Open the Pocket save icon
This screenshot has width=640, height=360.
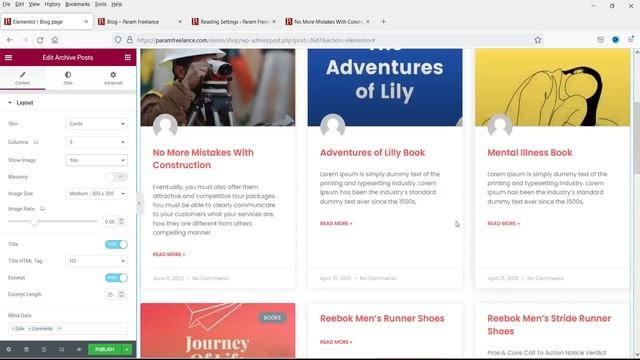(600, 40)
